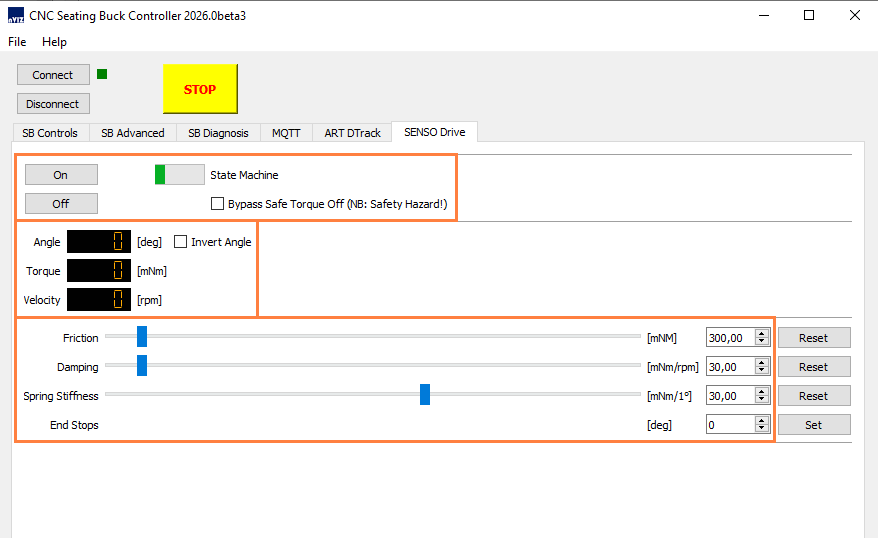The image size is (878, 538).
Task: Click the Set button for End Stops
Action: tap(814, 425)
